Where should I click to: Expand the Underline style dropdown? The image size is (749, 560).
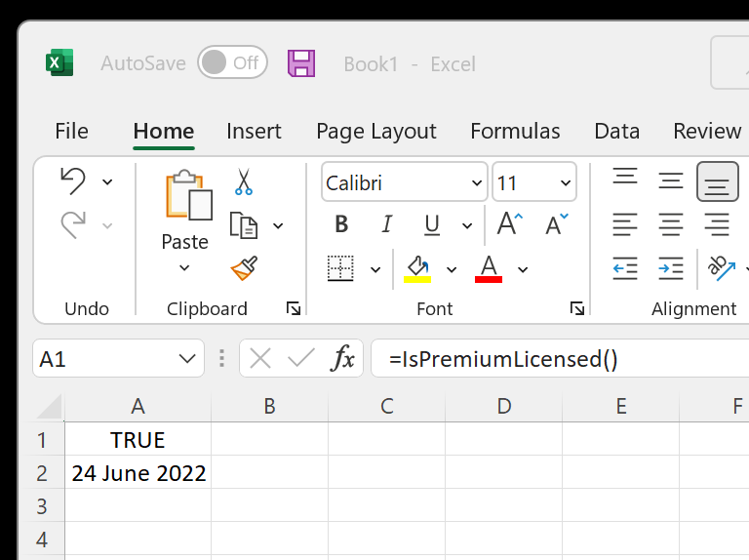tap(467, 225)
